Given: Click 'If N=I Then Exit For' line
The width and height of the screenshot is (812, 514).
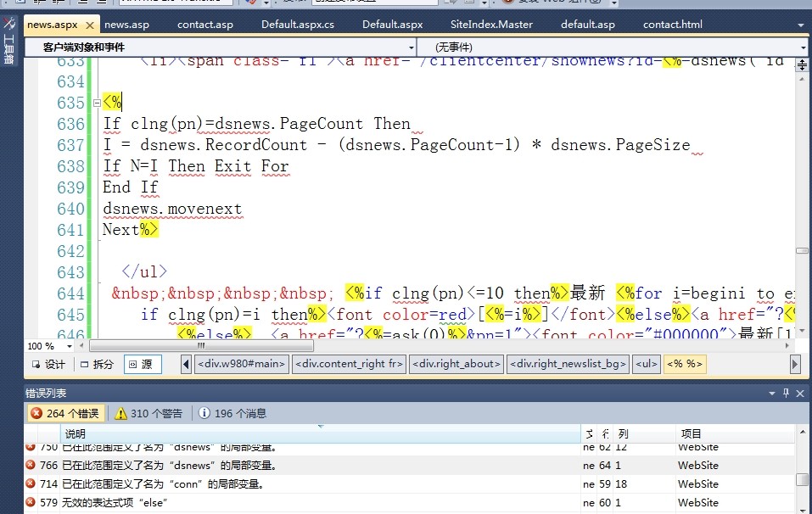Looking at the screenshot, I should click(x=196, y=166).
